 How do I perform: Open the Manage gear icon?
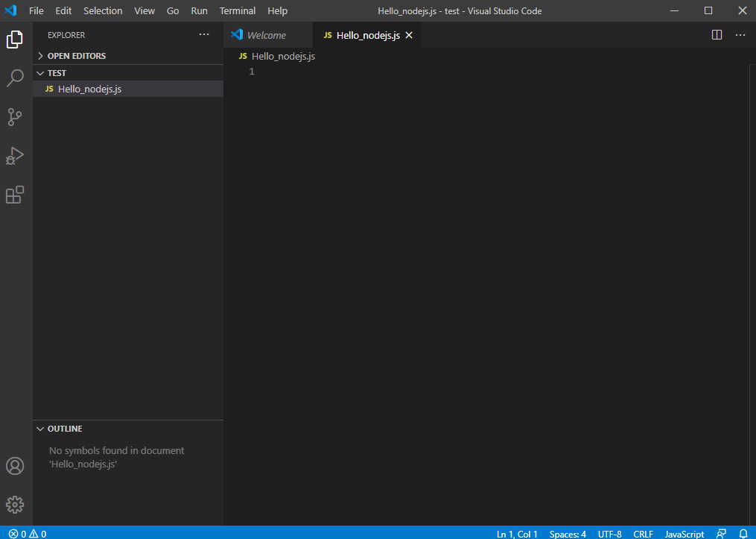pyautogui.click(x=15, y=505)
